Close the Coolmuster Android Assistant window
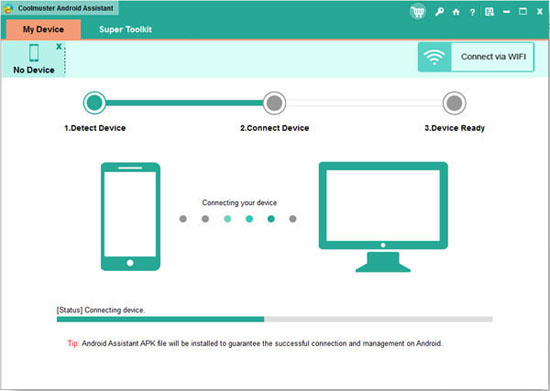This screenshot has height=391, width=550. [540, 12]
